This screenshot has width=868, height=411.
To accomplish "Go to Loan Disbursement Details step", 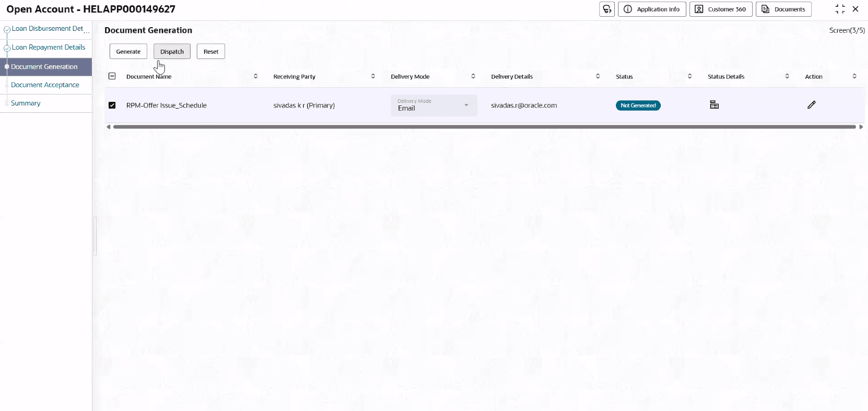I will coord(50,29).
